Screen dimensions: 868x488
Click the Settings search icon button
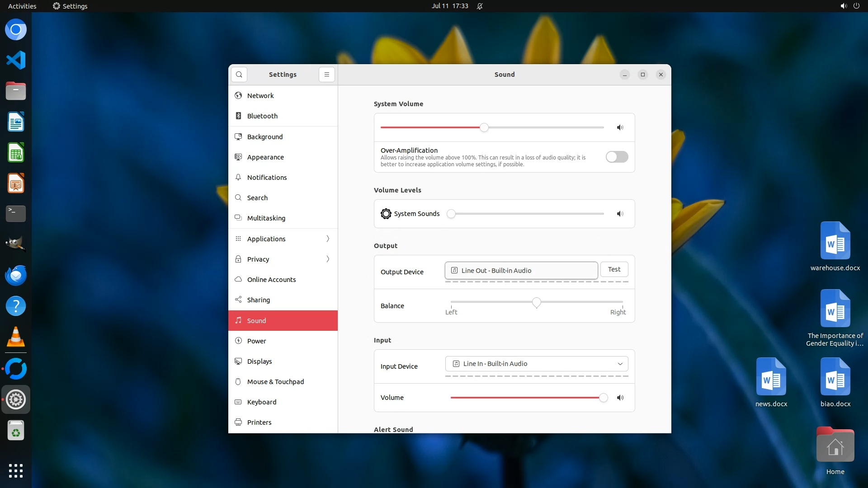pos(239,75)
